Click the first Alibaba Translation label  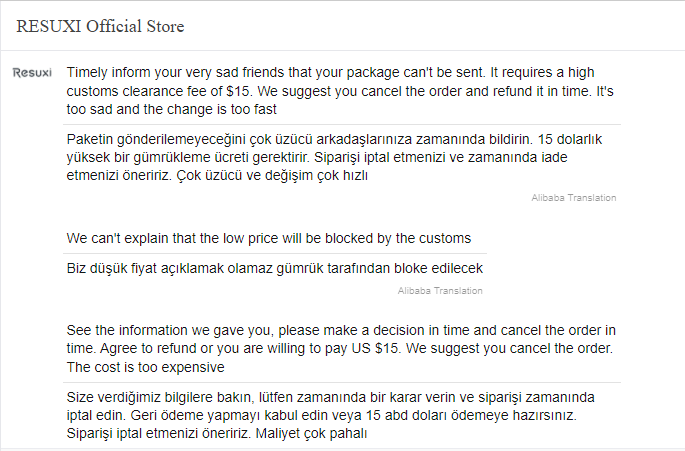pos(574,198)
